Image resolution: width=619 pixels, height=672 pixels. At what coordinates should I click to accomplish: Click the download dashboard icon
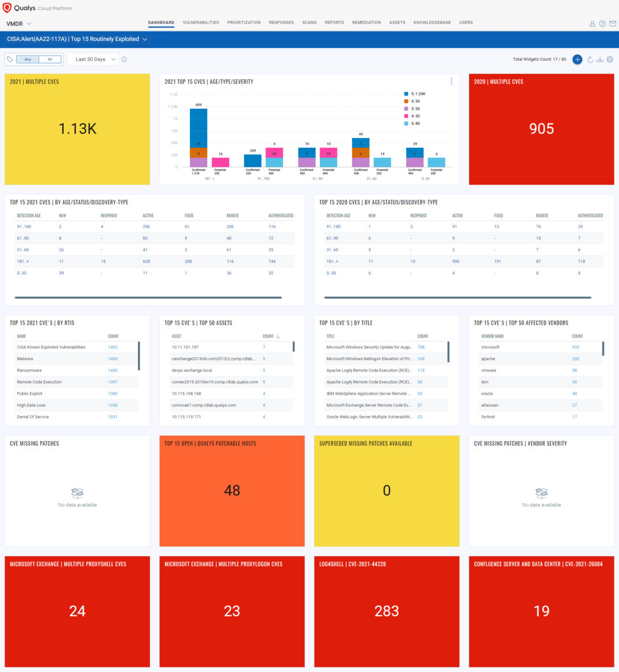point(600,60)
